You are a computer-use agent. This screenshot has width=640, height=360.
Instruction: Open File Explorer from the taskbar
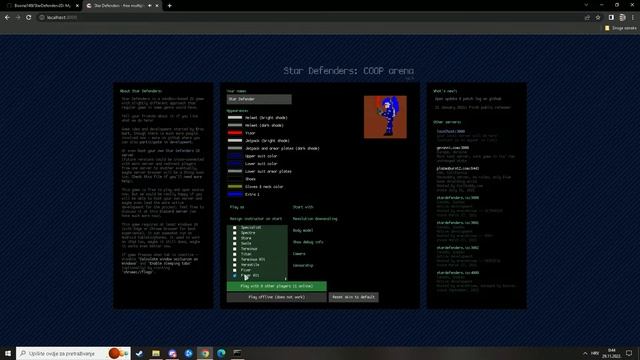tap(156, 353)
